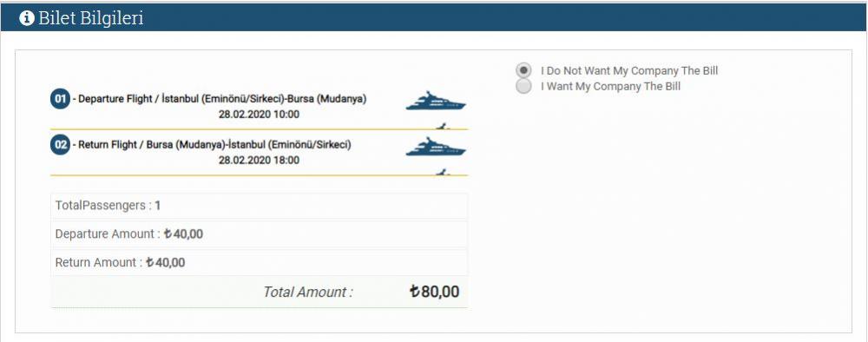Click the Return Flight Bursa-İstanbul title

click(x=212, y=145)
